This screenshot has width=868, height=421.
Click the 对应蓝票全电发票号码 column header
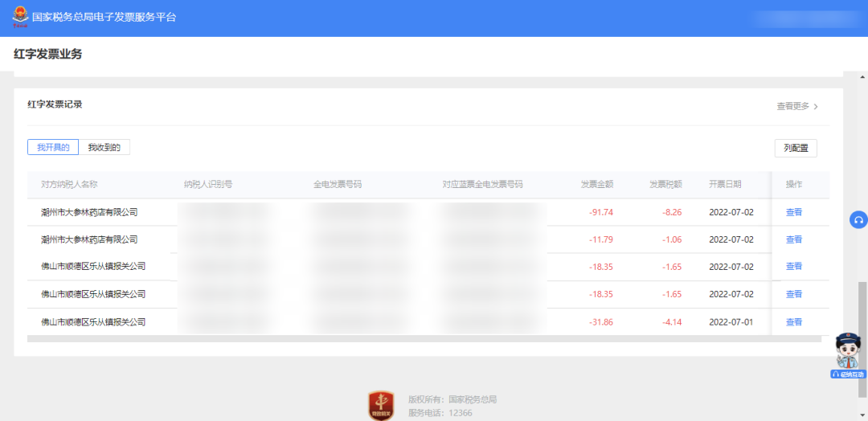point(483,184)
